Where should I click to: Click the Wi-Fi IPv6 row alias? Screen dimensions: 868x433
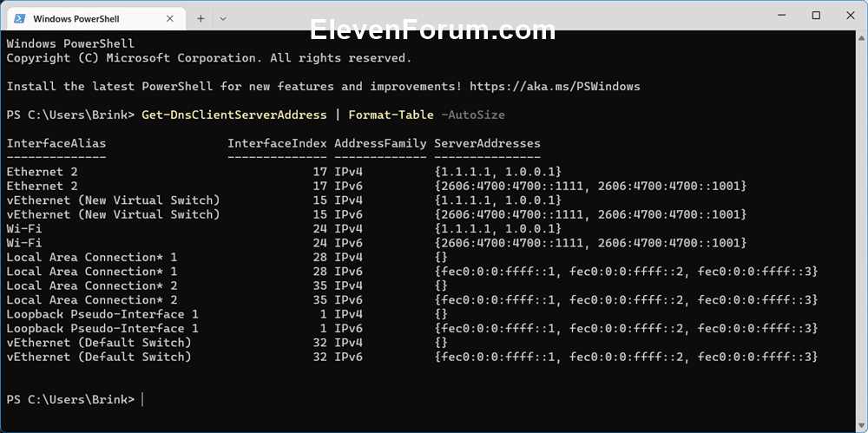[23, 243]
